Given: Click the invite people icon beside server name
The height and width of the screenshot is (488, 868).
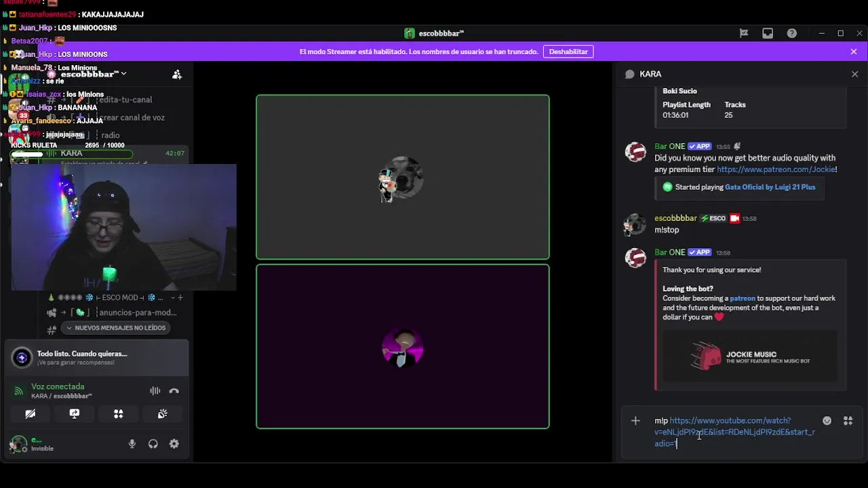Looking at the screenshot, I should 177,75.
